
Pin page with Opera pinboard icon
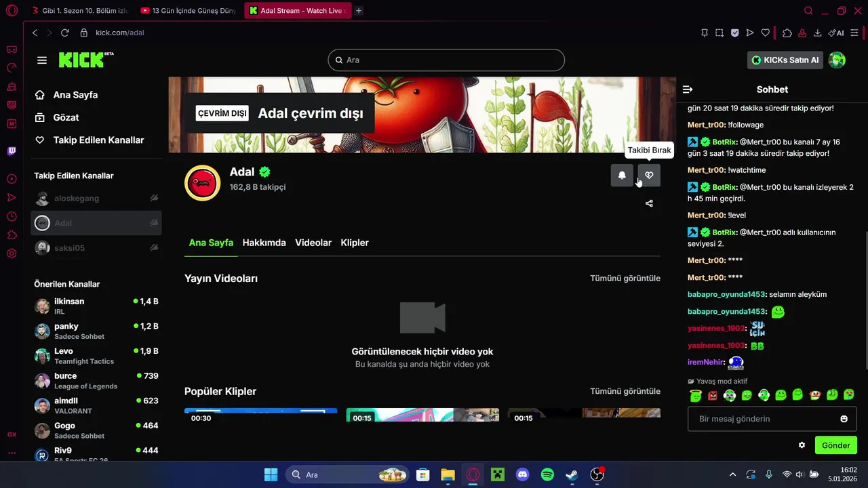[704, 33]
